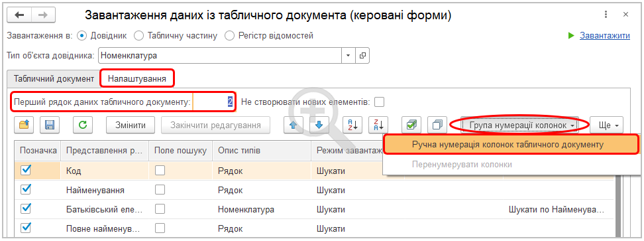Open the Група нумерації колонок dropdown

point(519,125)
